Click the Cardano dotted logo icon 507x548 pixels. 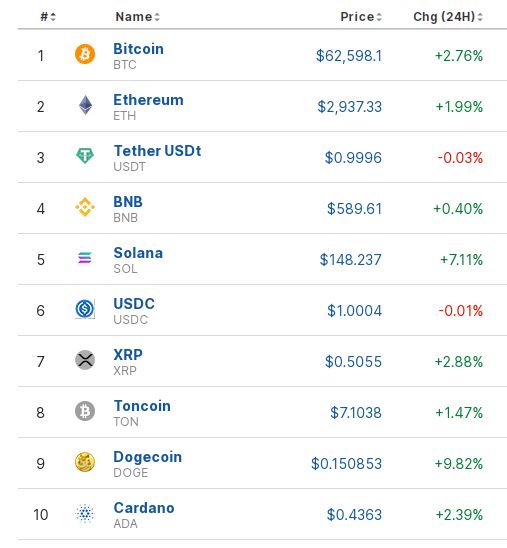(x=85, y=513)
